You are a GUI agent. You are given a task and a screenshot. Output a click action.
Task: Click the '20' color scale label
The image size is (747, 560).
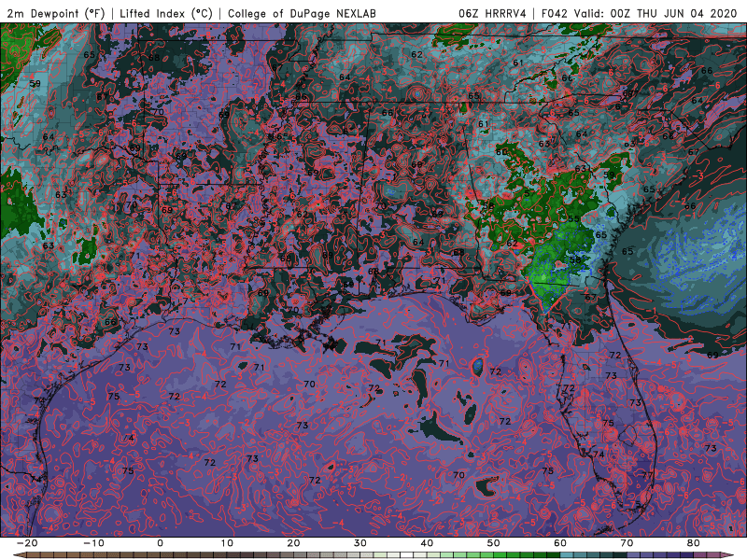(293, 543)
